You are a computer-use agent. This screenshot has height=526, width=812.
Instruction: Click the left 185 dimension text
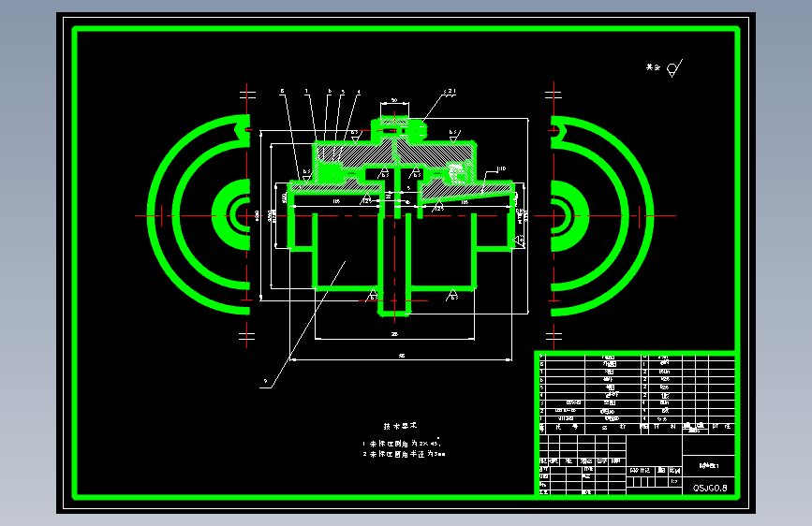pyautogui.click(x=336, y=201)
